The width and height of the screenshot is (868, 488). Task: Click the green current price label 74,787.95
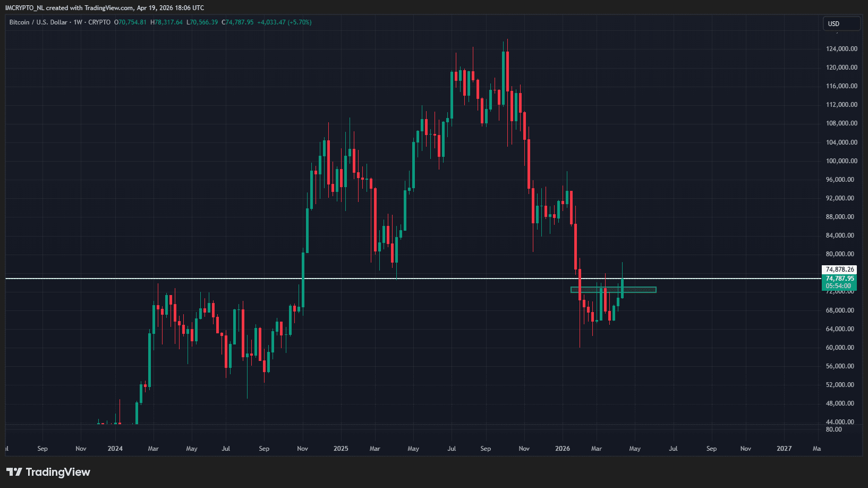click(x=839, y=279)
